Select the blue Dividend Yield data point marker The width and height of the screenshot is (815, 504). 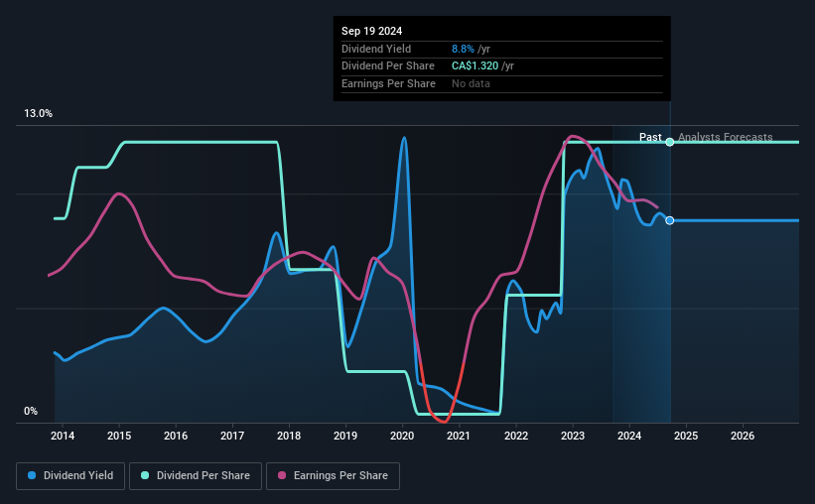click(x=670, y=221)
